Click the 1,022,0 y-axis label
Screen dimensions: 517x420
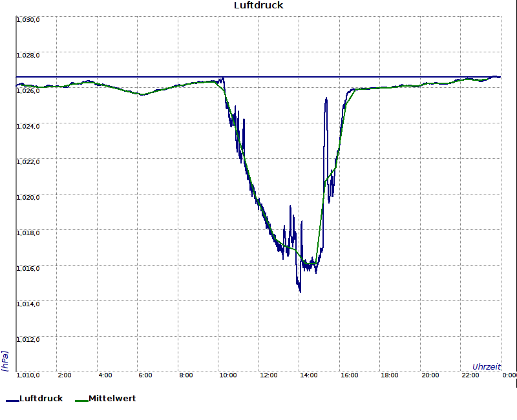(x=28, y=162)
